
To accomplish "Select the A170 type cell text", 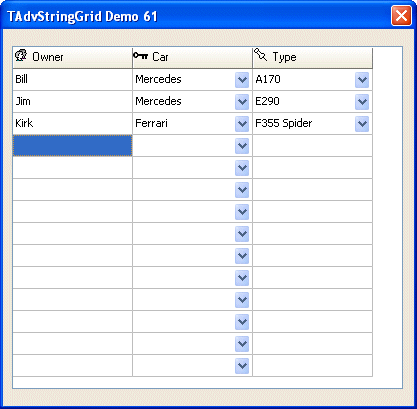I will click(268, 79).
